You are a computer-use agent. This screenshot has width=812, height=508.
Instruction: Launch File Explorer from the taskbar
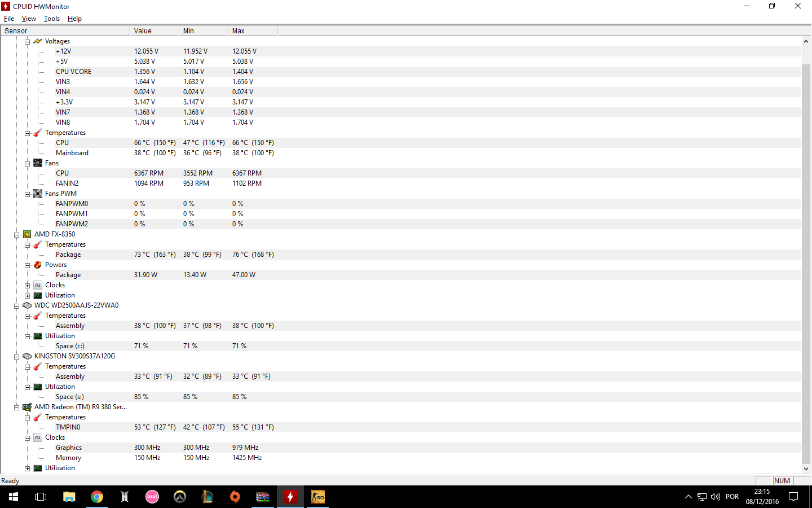[x=69, y=497]
